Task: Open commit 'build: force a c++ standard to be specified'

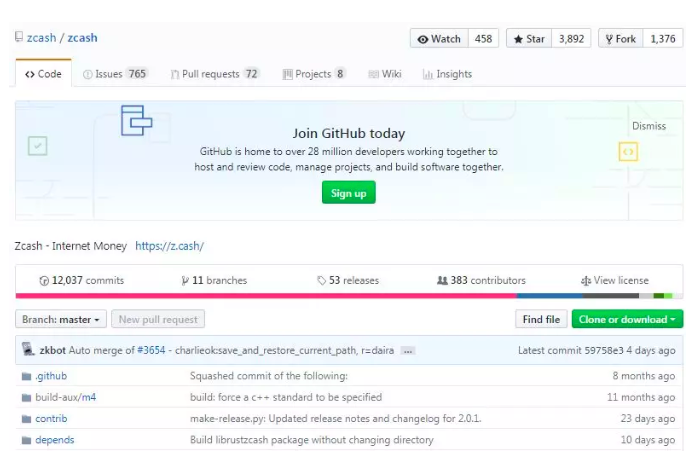Action: 286,397
